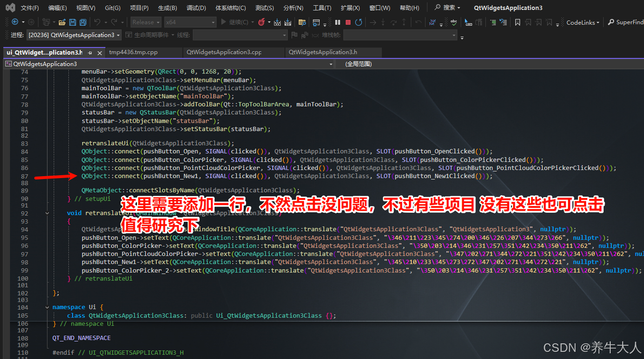
Task: Open the 测试(S) menu
Action: (x=265, y=8)
